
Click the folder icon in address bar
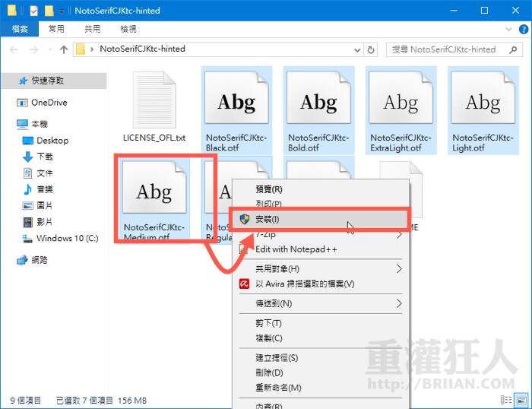click(x=81, y=49)
